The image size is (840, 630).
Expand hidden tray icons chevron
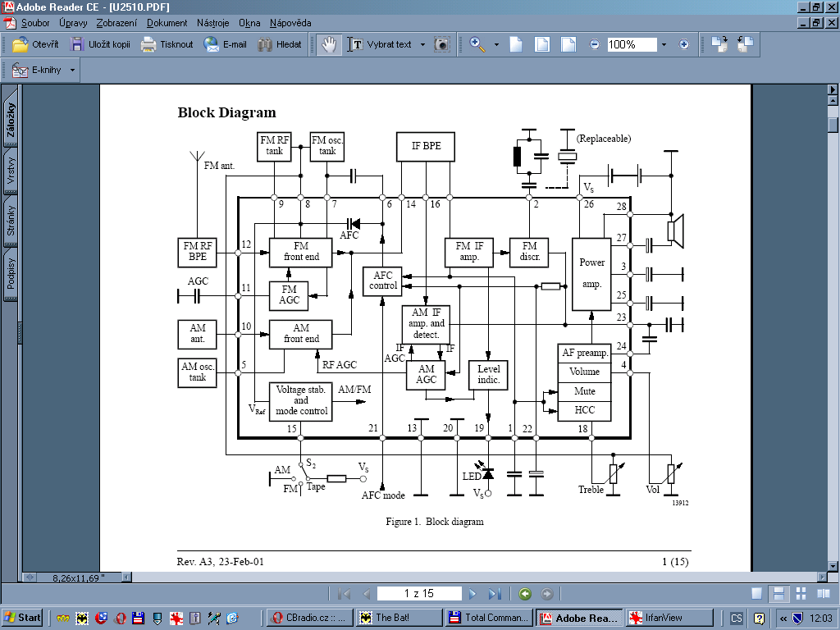(x=783, y=619)
